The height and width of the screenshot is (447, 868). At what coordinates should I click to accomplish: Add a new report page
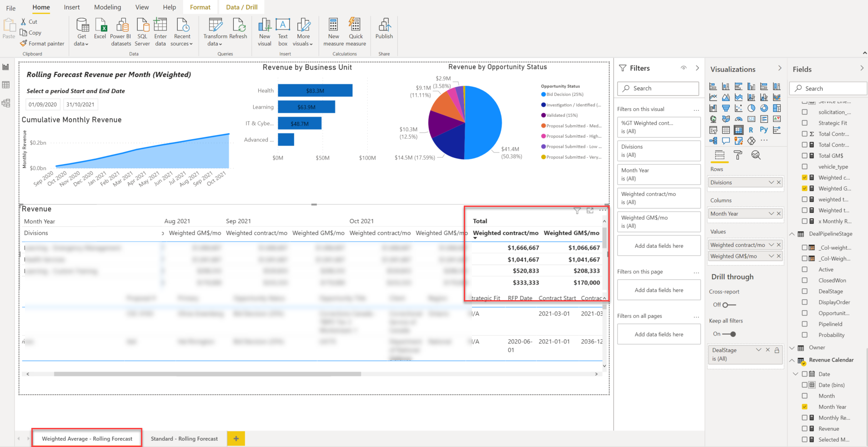[236, 439]
